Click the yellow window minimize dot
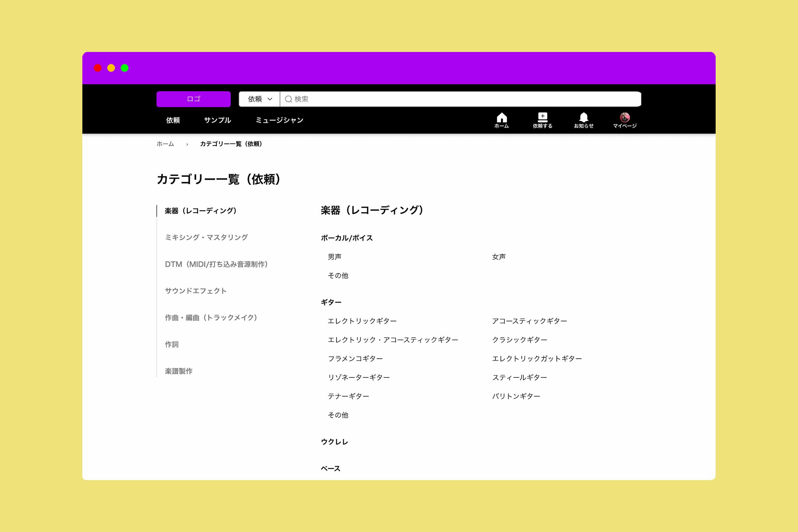The image size is (798, 532). coord(111,68)
